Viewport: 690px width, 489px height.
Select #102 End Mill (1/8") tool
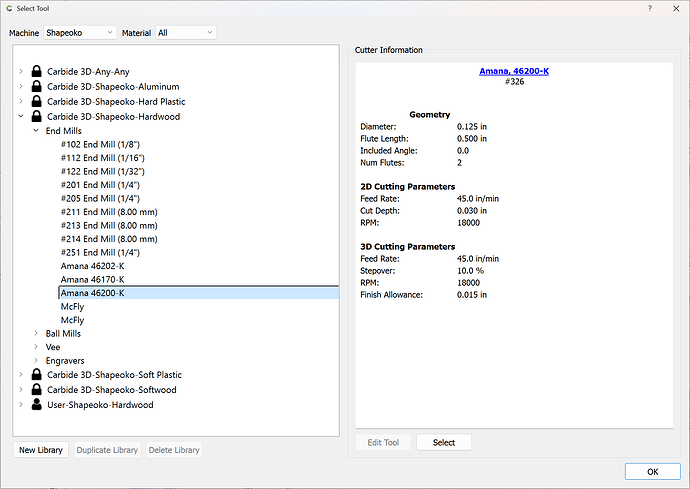click(100, 144)
